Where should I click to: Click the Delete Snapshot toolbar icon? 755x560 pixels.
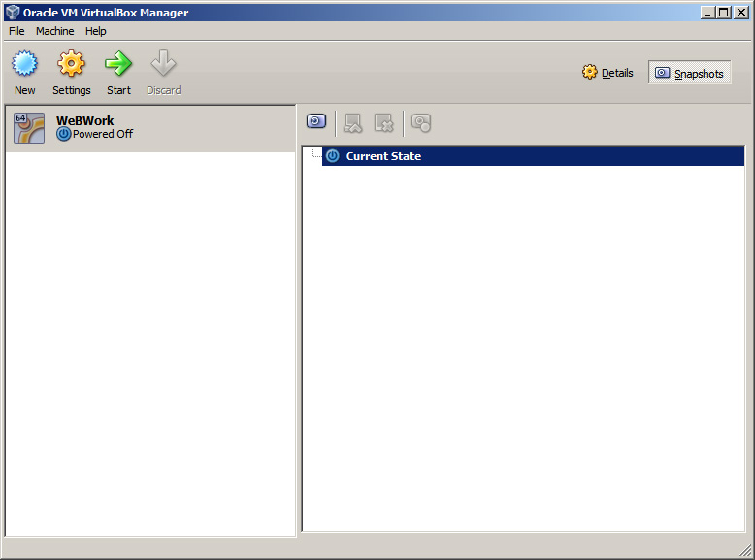[383, 123]
